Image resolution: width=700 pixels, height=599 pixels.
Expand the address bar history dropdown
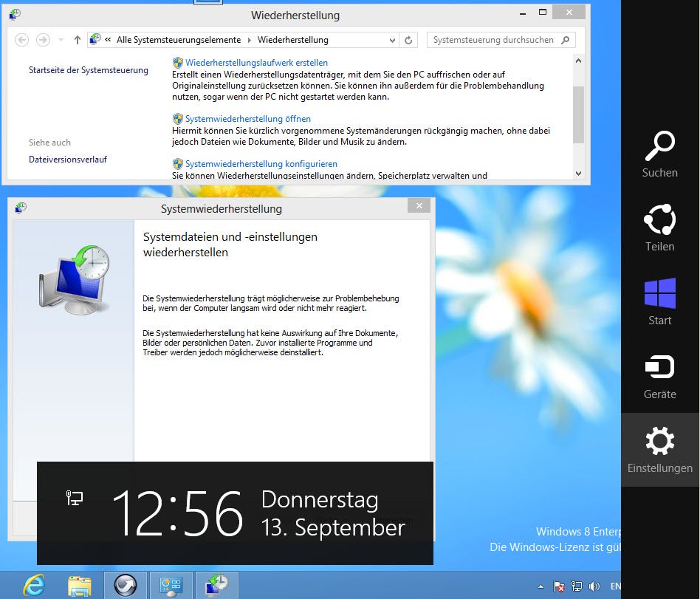[x=392, y=40]
